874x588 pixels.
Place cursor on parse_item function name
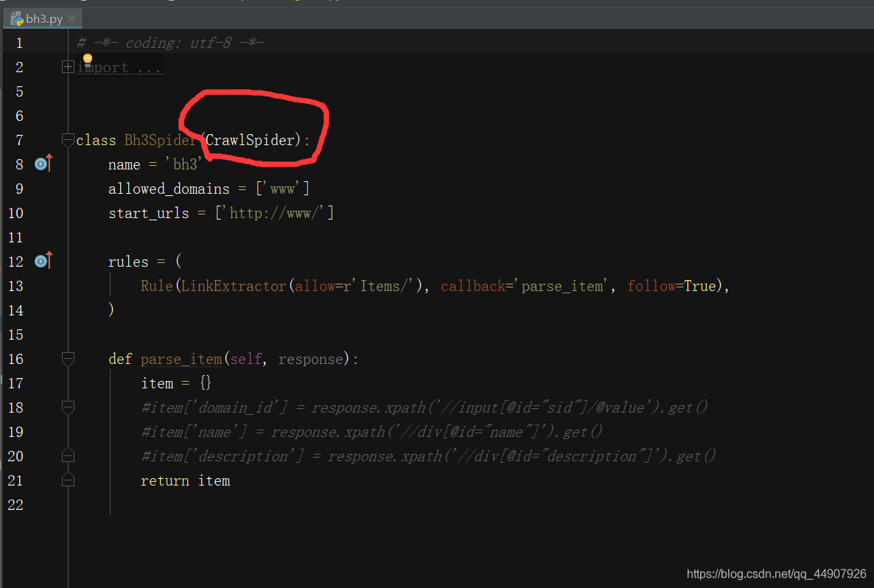181,360
